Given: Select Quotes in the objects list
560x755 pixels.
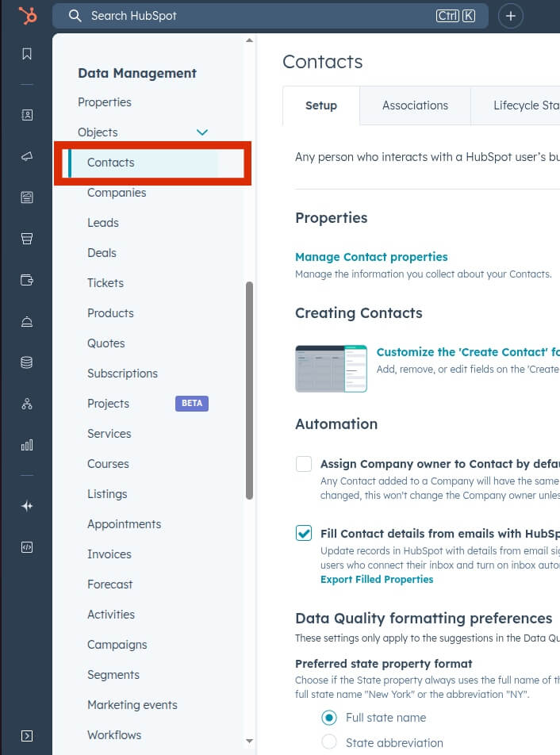Looking at the screenshot, I should point(106,343).
